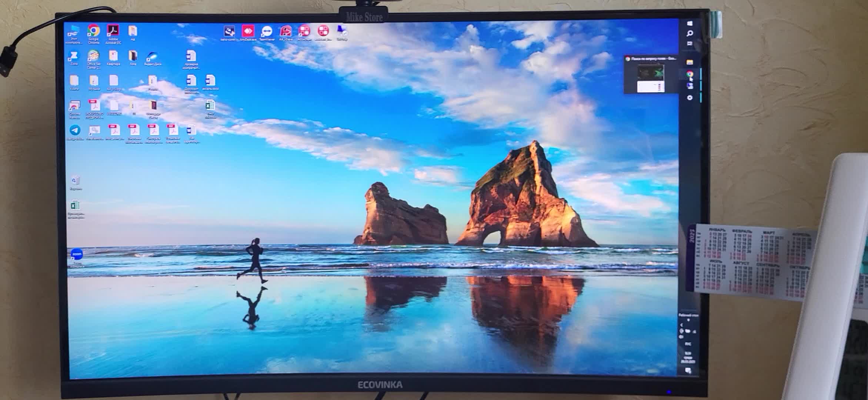Open the Zona desktop shortcut

pyautogui.click(x=74, y=58)
